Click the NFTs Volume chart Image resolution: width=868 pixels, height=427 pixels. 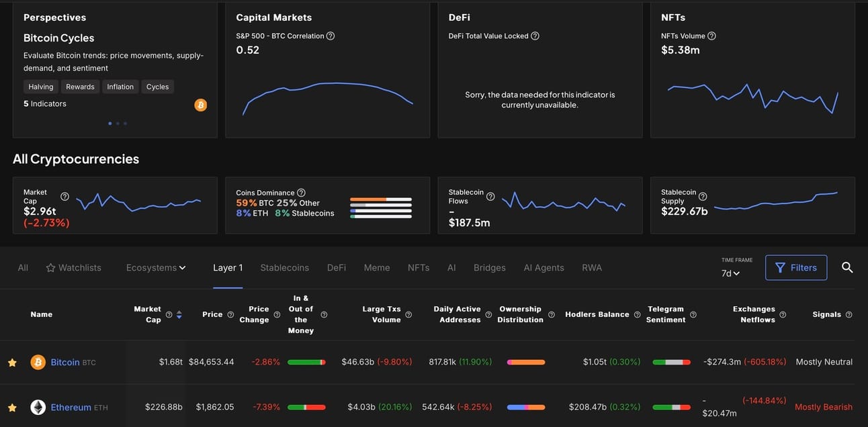[x=753, y=98]
